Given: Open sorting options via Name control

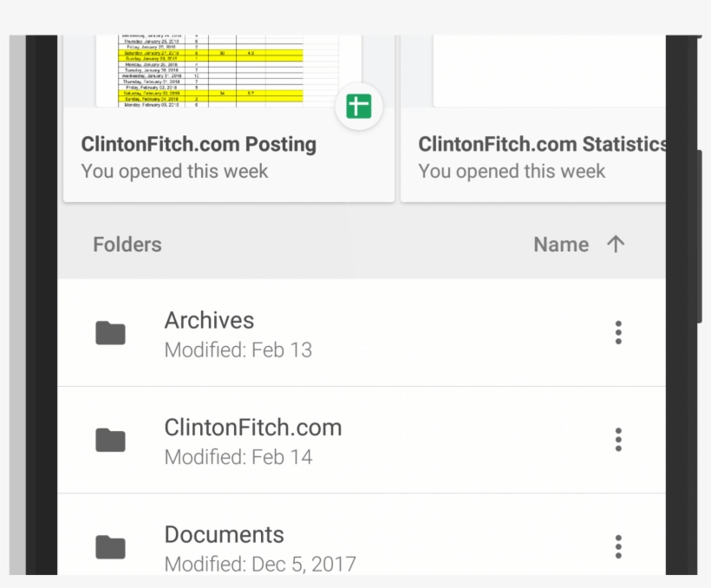Looking at the screenshot, I should tap(561, 245).
